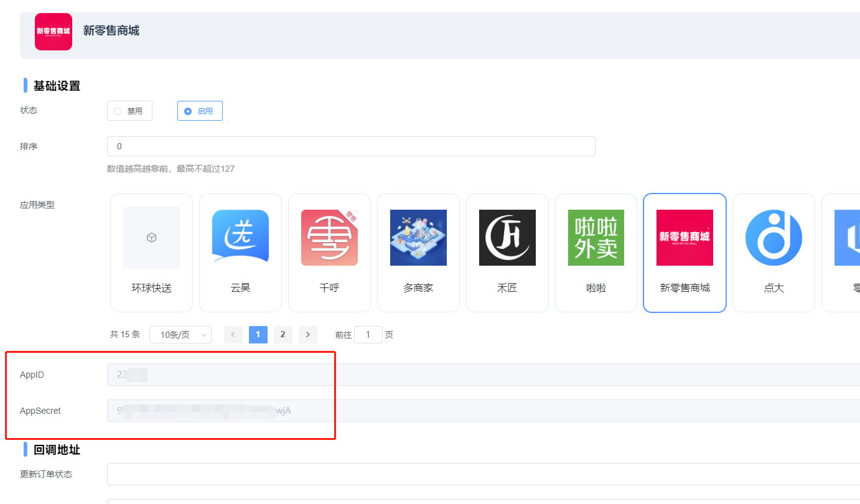860x504 pixels.
Task: Focus the 排序 sort value field
Action: click(x=351, y=146)
